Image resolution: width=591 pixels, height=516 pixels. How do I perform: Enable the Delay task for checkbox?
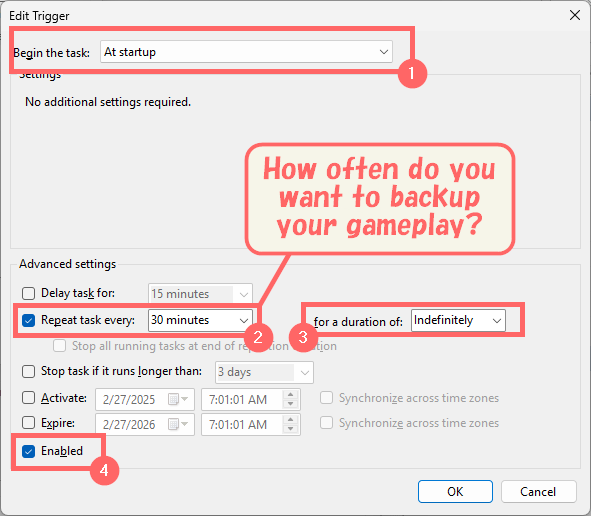[28, 293]
